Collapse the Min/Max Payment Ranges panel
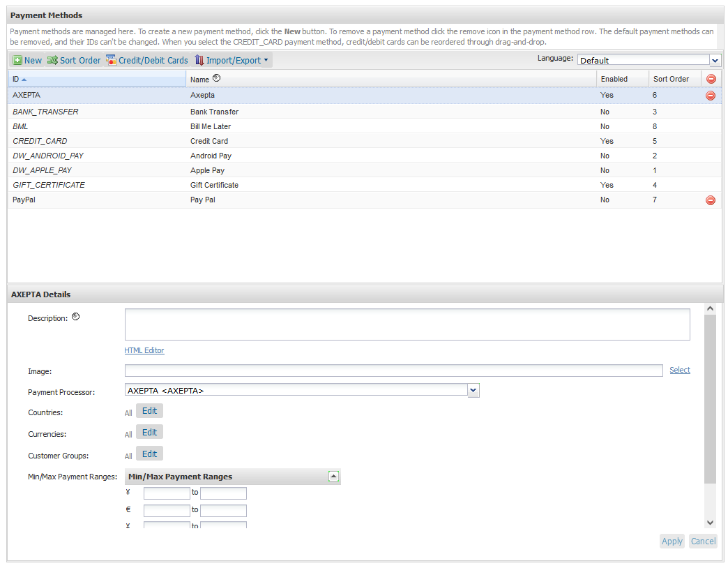 pyautogui.click(x=333, y=477)
